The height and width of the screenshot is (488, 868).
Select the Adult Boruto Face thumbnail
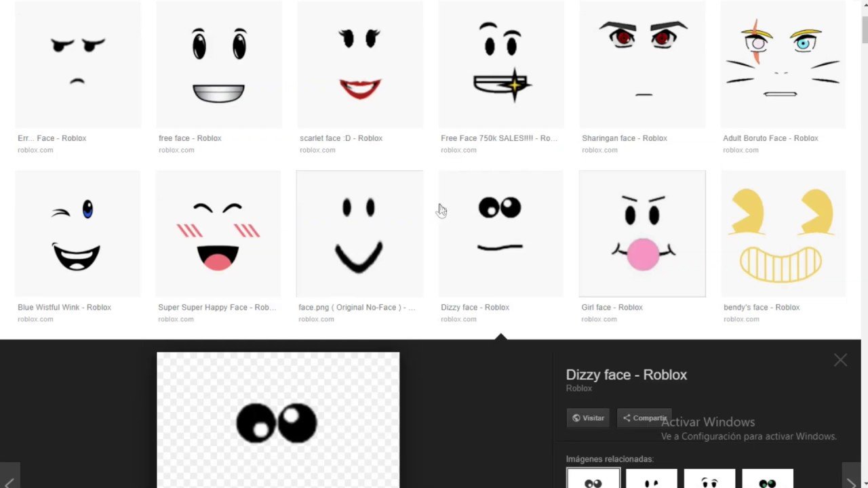pos(783,65)
